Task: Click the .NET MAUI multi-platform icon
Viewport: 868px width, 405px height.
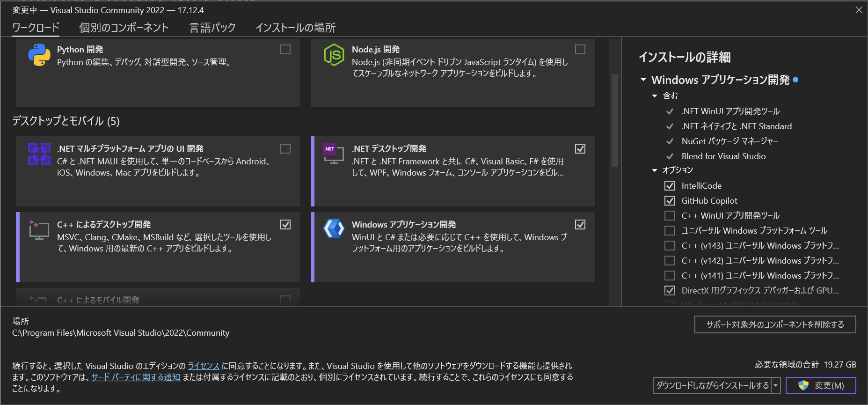Action: [39, 154]
